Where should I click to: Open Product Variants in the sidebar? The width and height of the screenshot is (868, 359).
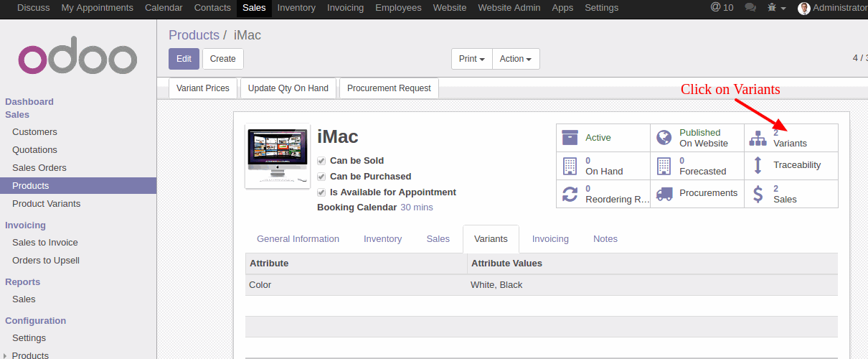[x=46, y=204]
